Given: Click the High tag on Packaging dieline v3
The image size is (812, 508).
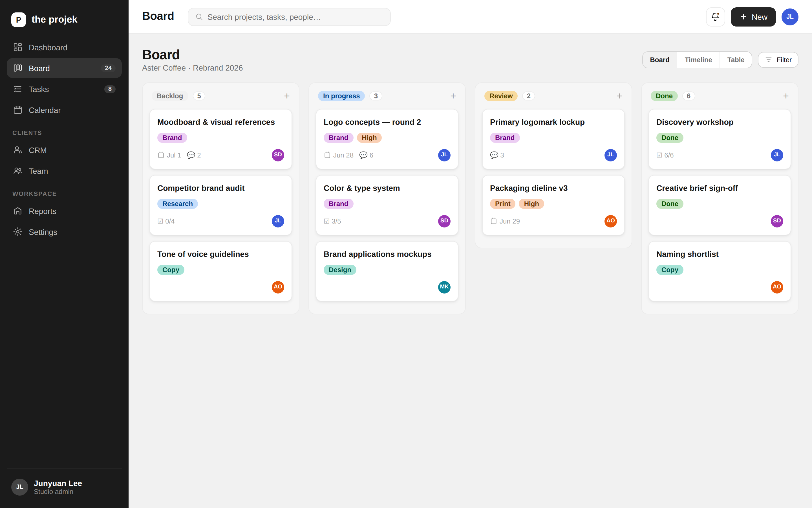Looking at the screenshot, I should 531,203.
